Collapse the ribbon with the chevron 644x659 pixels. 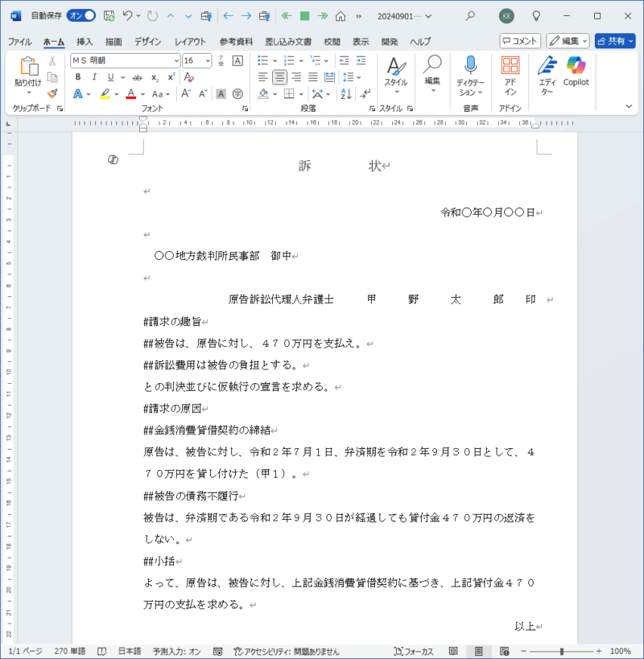pyautogui.click(x=629, y=106)
